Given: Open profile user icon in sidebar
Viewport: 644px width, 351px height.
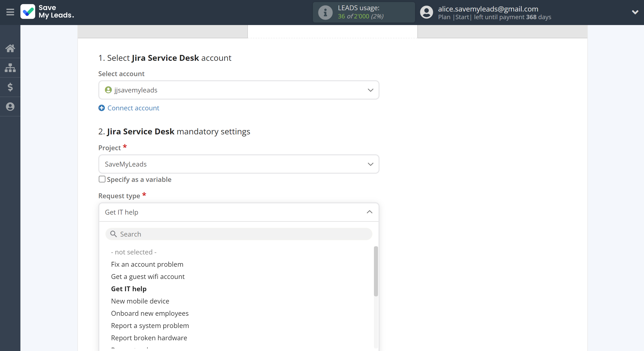Looking at the screenshot, I should pyautogui.click(x=10, y=107).
